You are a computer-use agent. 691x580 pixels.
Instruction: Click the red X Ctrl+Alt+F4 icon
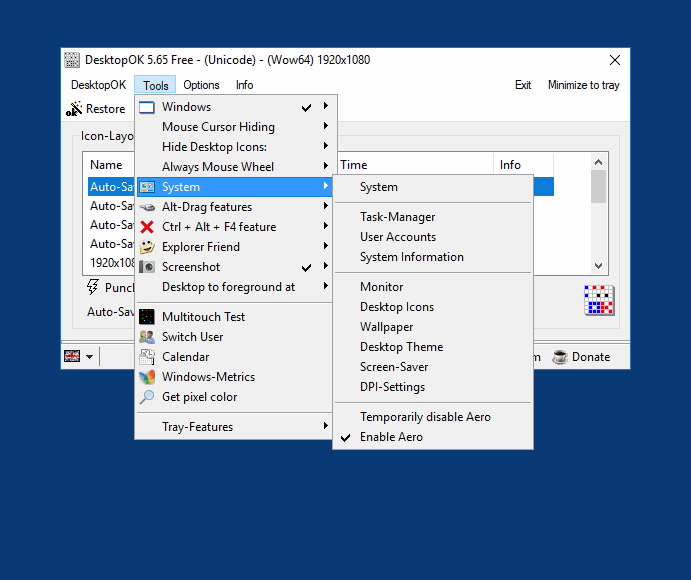147,227
